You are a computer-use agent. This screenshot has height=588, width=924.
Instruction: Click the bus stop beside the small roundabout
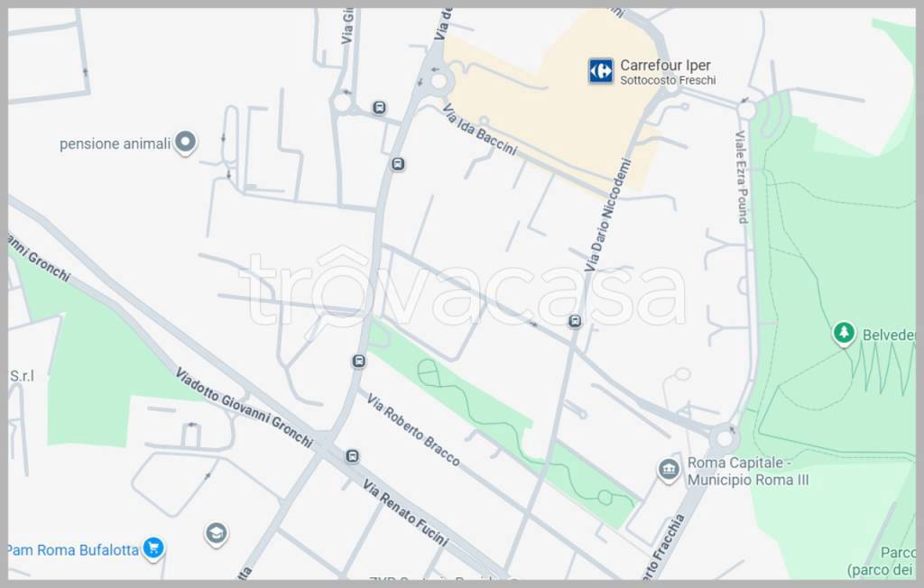pos(379,108)
